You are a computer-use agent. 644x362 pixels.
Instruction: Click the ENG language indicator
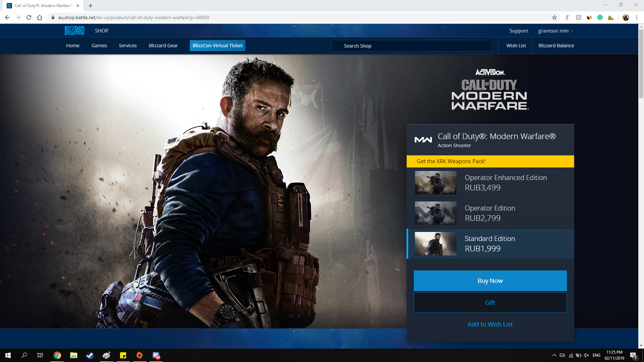click(596, 355)
